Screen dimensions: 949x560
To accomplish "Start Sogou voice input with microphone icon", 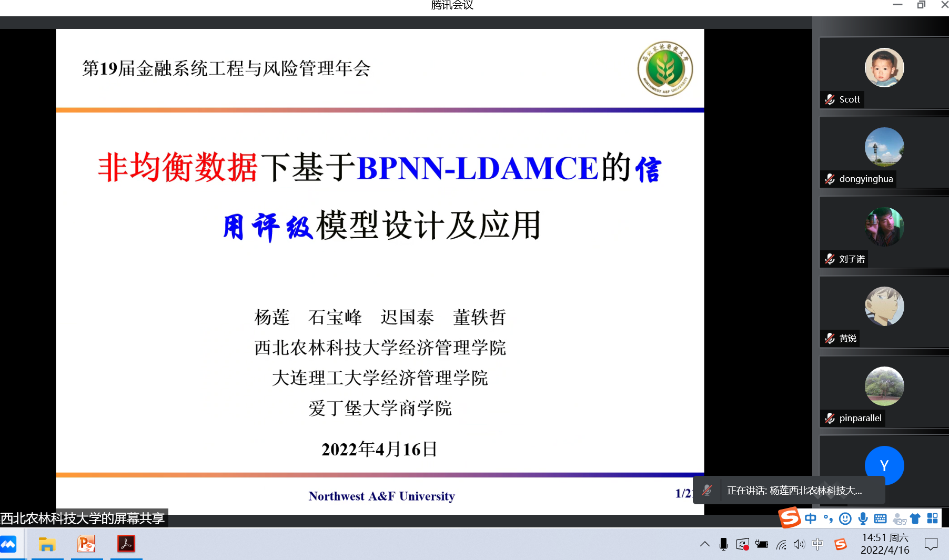I will (x=863, y=519).
